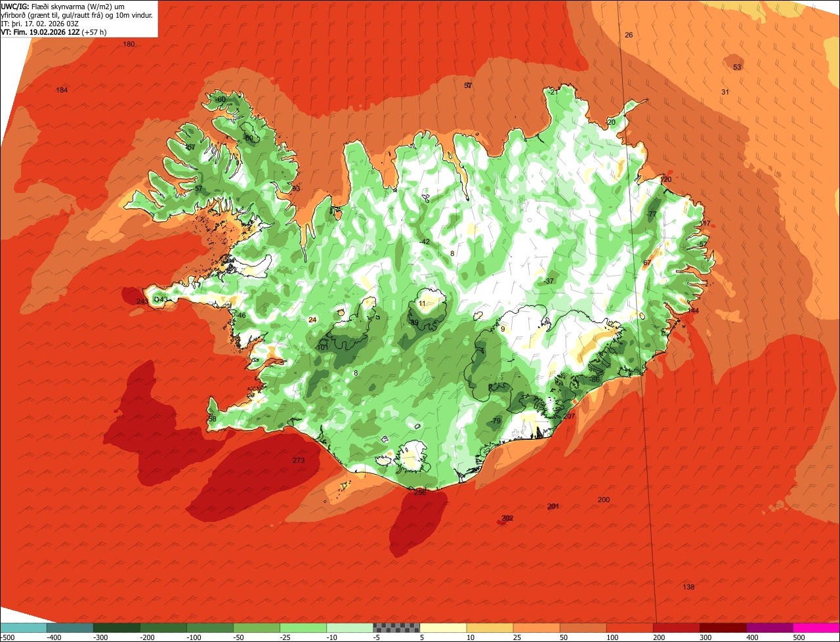Click the yellow-orange swatch between 10 and 25
The image size is (840, 642).
(489, 628)
